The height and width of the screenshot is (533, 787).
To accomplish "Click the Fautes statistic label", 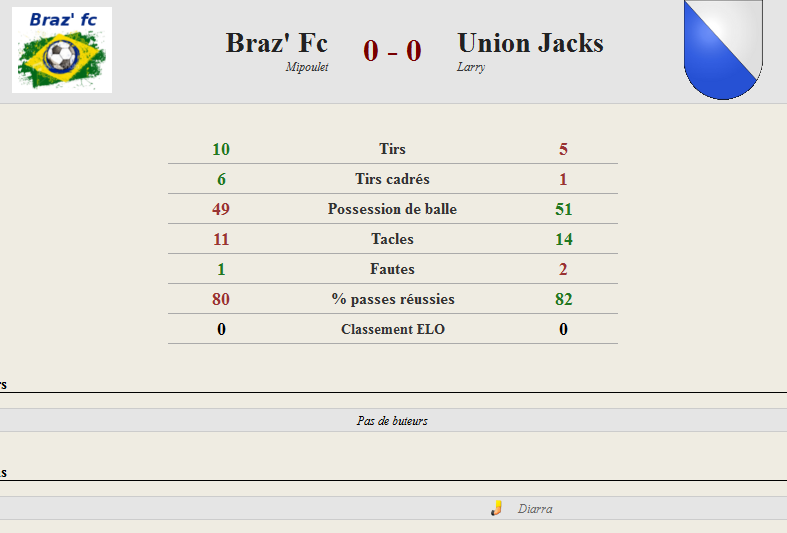I will coord(392,269).
